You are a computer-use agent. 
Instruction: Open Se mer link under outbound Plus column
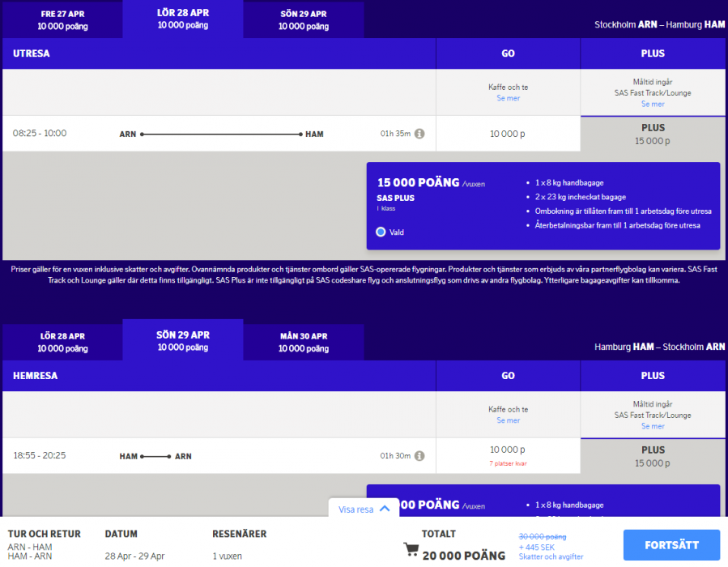[653, 104]
